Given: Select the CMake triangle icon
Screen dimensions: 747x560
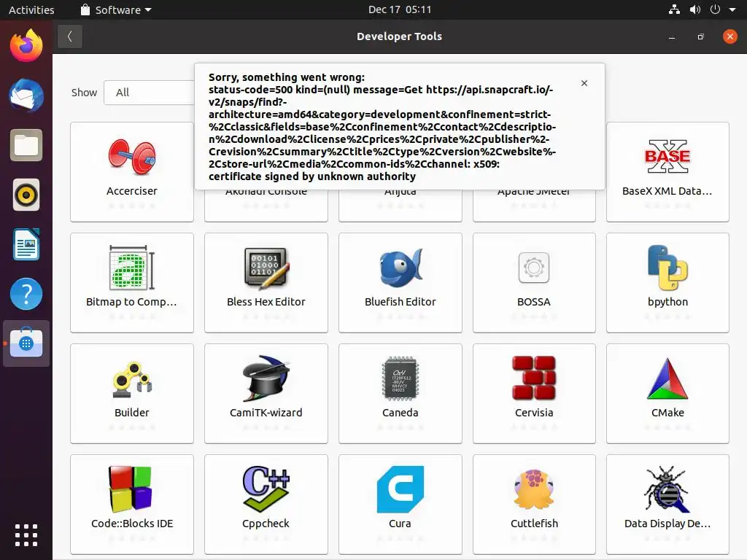Looking at the screenshot, I should (x=667, y=378).
